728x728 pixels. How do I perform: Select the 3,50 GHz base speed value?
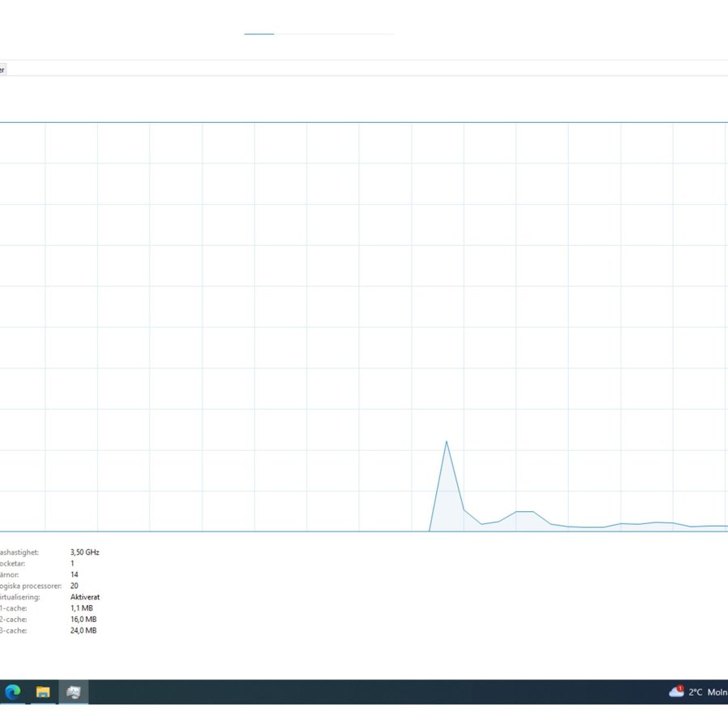click(x=85, y=552)
